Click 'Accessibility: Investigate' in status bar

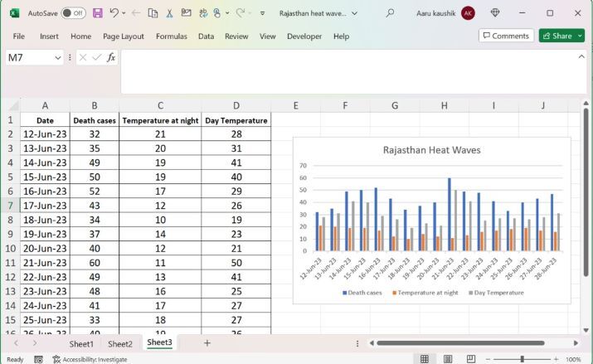[90, 360]
